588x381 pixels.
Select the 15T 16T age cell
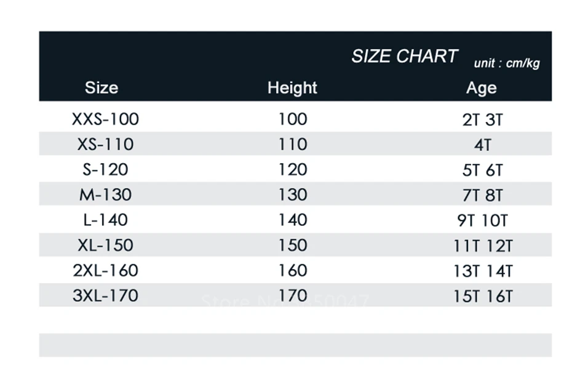[x=483, y=297]
